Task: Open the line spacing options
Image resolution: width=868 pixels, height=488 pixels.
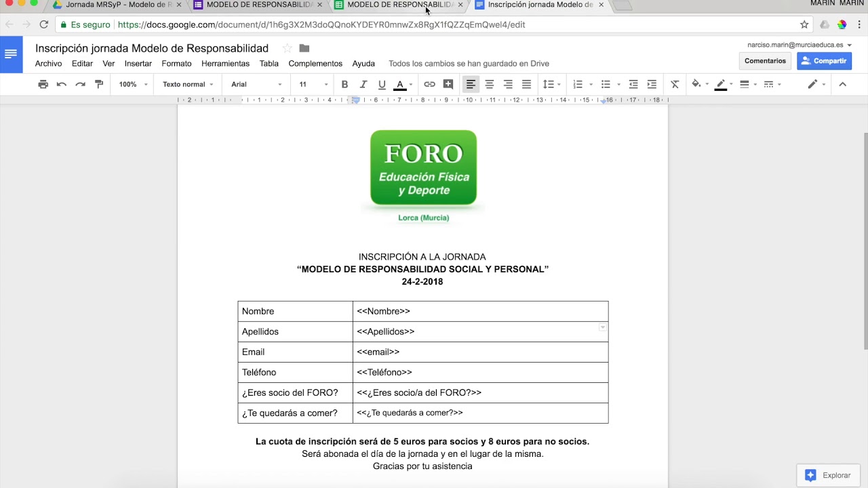Action: click(x=551, y=84)
